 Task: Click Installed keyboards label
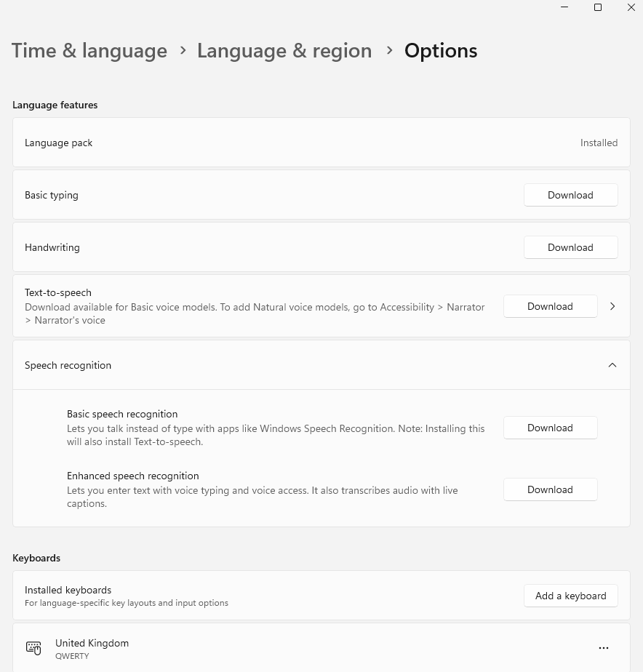[68, 590]
